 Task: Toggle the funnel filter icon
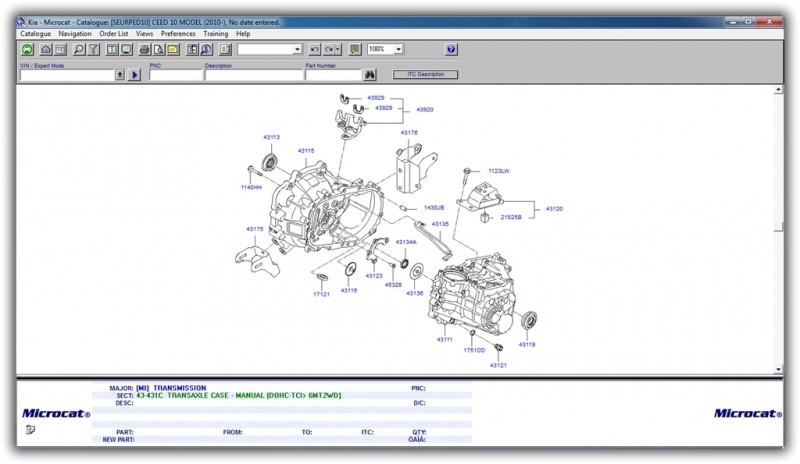(94, 50)
